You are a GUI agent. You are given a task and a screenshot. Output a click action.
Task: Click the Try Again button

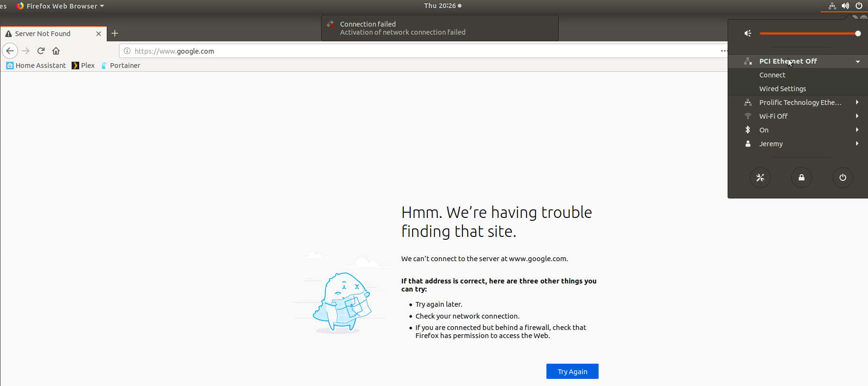573,371
